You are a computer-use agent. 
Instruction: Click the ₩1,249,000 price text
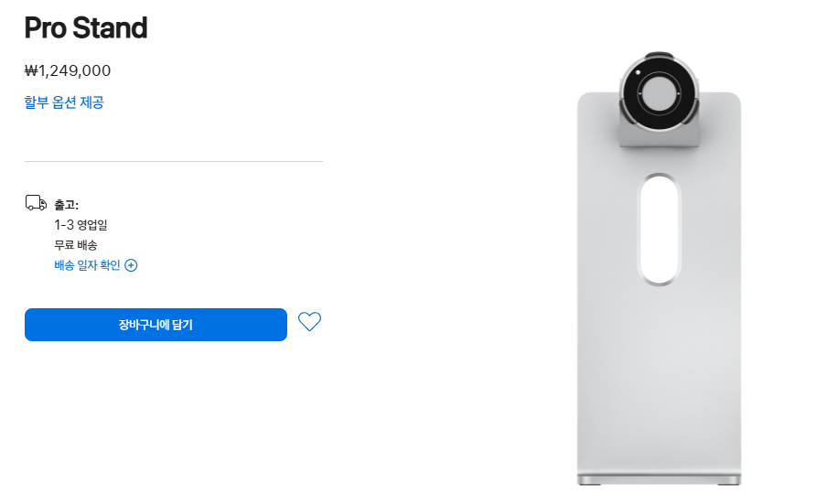tap(68, 70)
